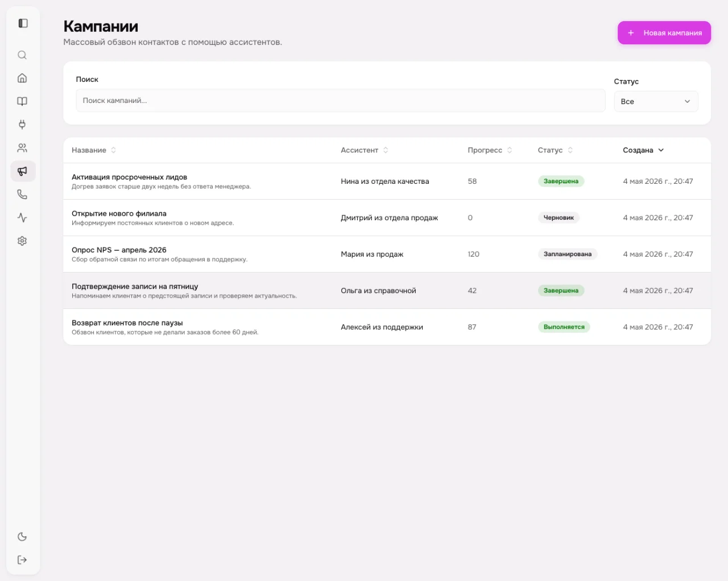The image size is (728, 581).
Task: Click description Сбор обратной связи по итогам обращения
Action: click(159, 259)
